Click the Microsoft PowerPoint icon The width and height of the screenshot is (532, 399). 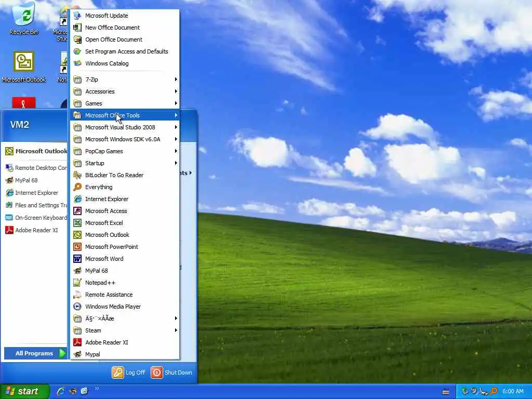pyautogui.click(x=77, y=247)
